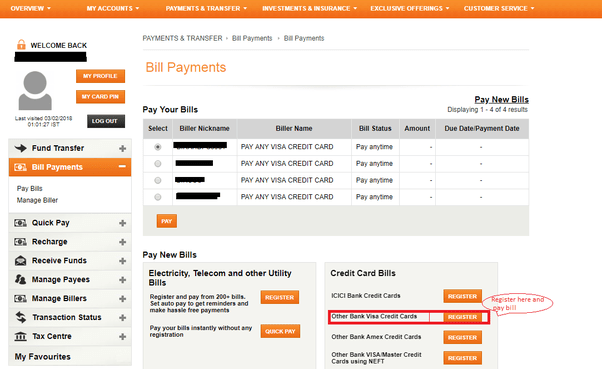The height and width of the screenshot is (369, 602).
Task: Click the Manage Payees people icon
Action: 20,279
